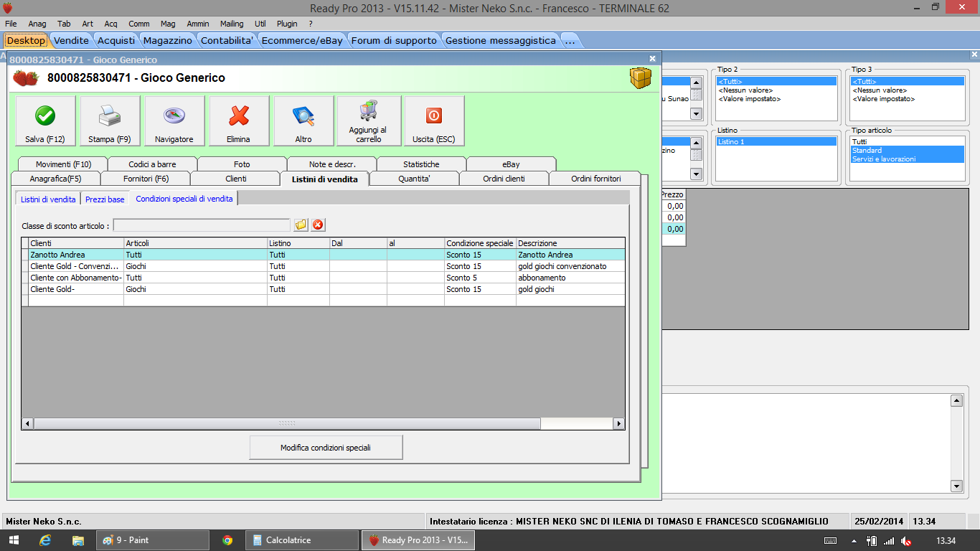Screen dimensions: 980x551
Task: Switch to the Quantita' tab
Action: coord(414,179)
